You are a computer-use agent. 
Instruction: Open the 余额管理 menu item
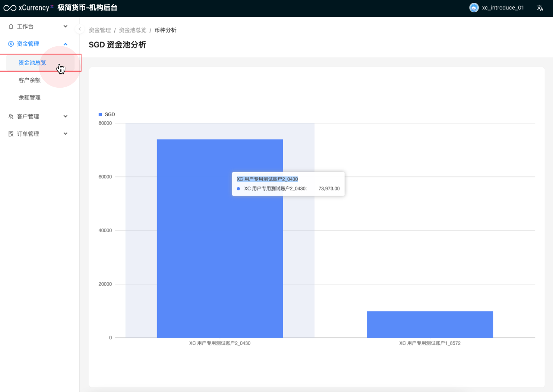[29, 97]
